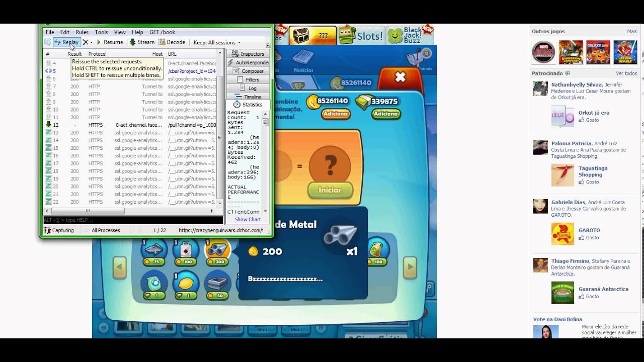The image size is (644, 362).
Task: Toggle the Capturing status indicator
Action: click(x=59, y=230)
